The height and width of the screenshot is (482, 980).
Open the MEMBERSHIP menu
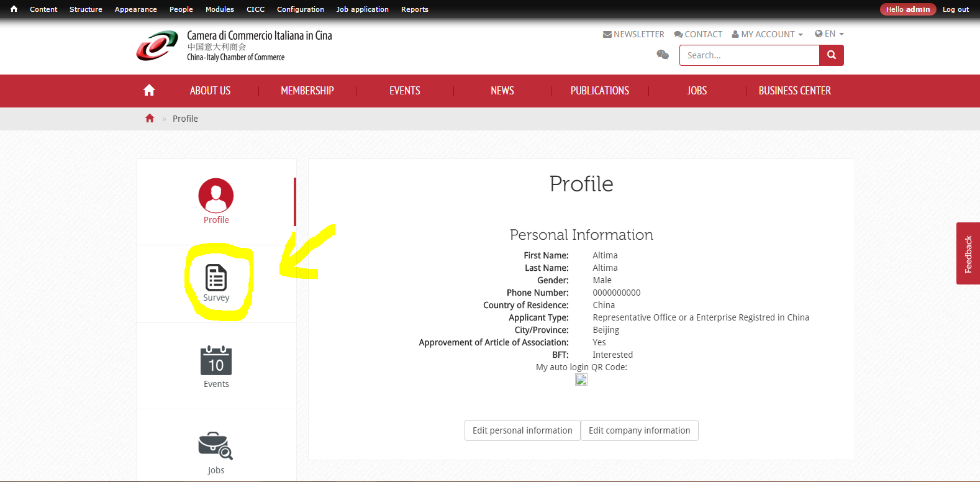[x=307, y=91]
